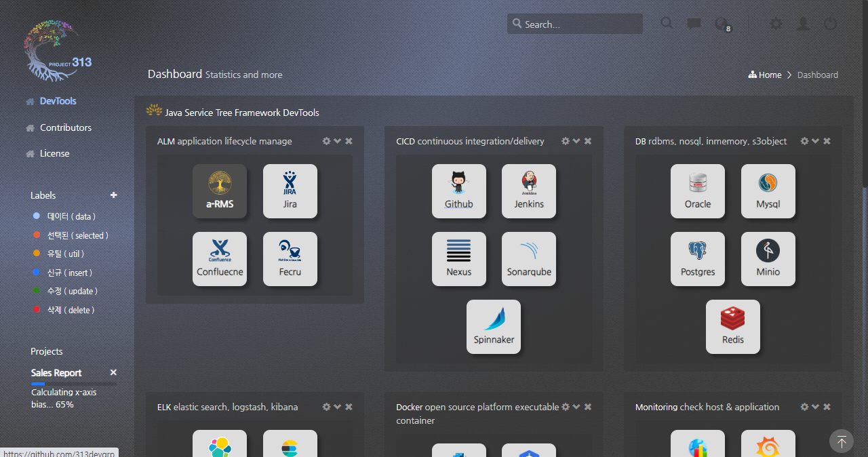Screen dimensions: 868x457
Task: Open ALM panel settings gear
Action: (326, 141)
